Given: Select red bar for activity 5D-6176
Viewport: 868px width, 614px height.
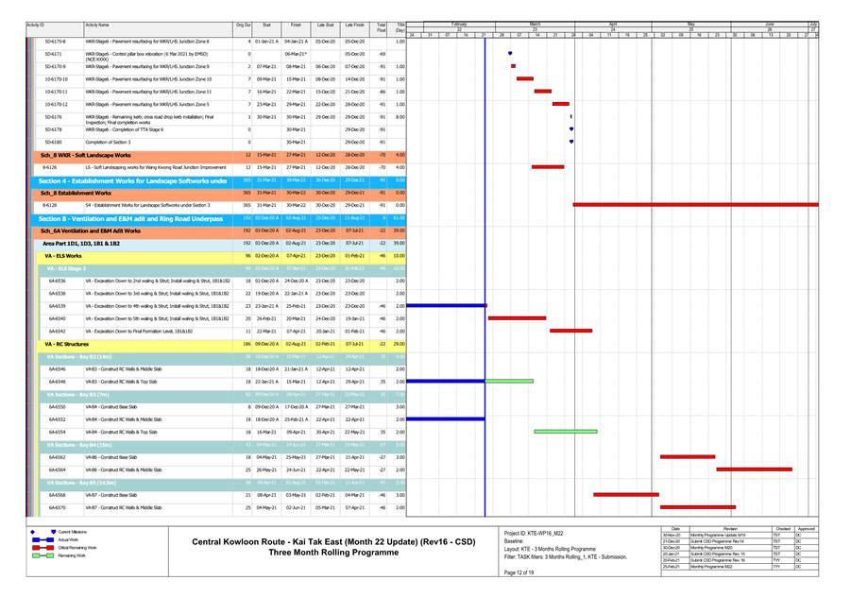Looking at the screenshot, I should click(570, 116).
